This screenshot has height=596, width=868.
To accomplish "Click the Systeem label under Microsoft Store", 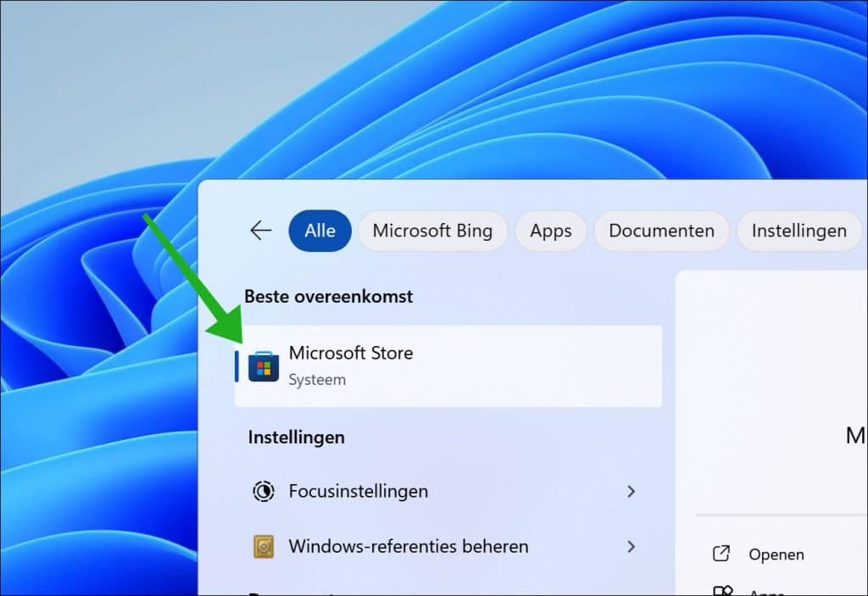I will [x=317, y=380].
